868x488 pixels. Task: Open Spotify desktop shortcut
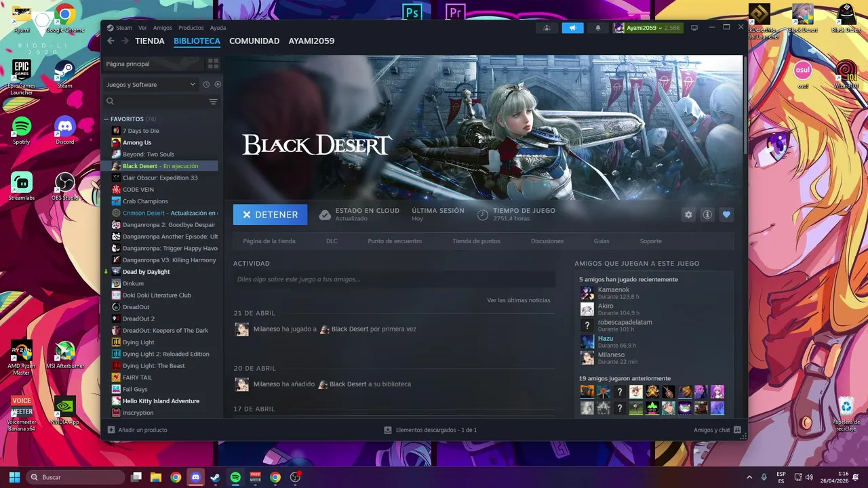point(22,130)
